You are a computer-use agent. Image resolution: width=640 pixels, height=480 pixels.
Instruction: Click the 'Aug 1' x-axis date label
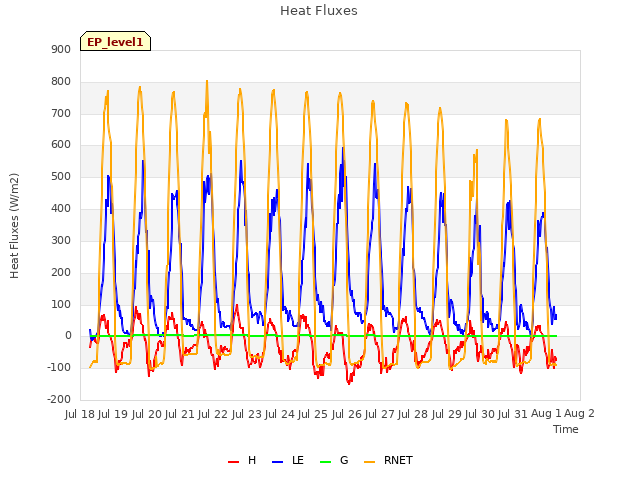tap(546, 414)
